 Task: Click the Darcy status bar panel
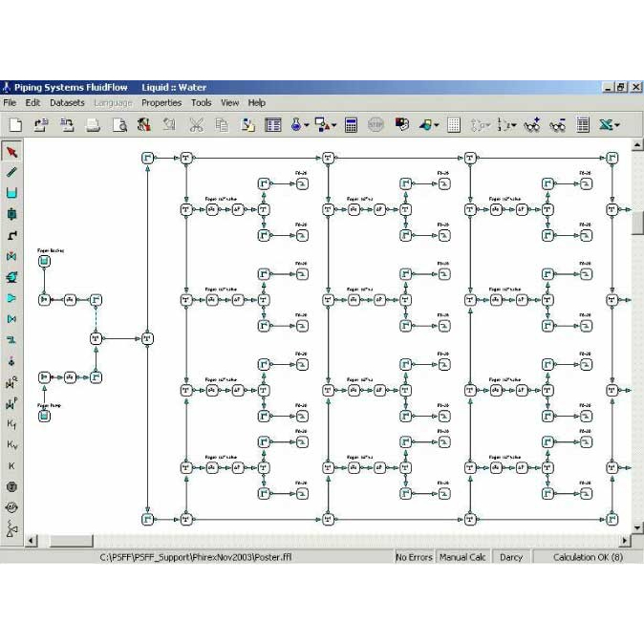511,557
